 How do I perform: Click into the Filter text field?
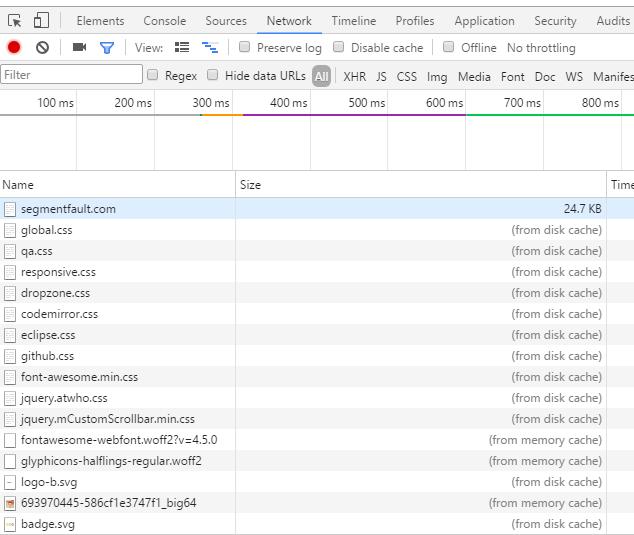[x=72, y=75]
